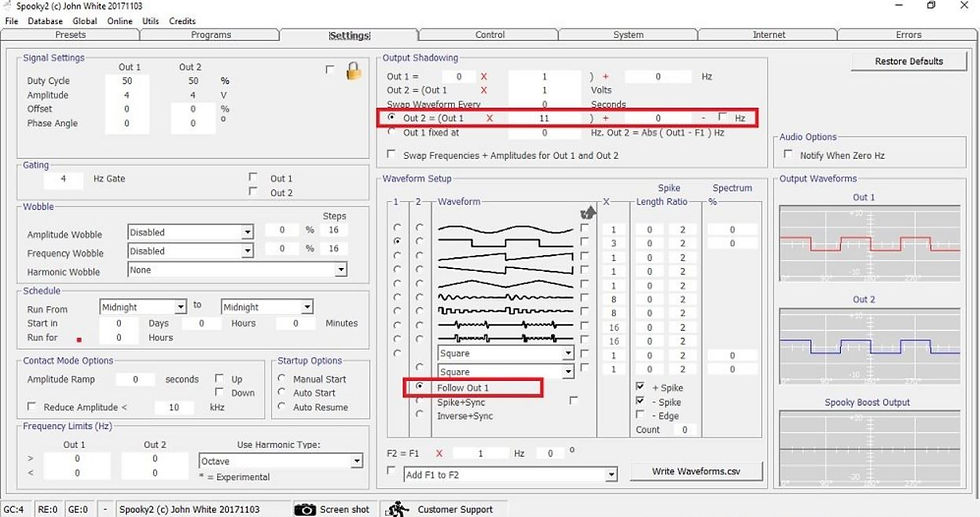Click the padlock icon in Signal Settings
The height and width of the screenshot is (517, 980).
pos(354,71)
